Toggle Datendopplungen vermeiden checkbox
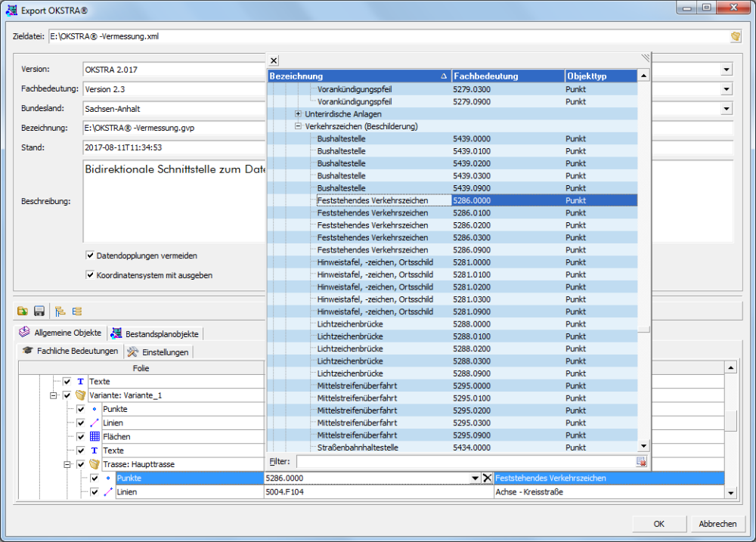The height and width of the screenshot is (542, 756). [90, 255]
